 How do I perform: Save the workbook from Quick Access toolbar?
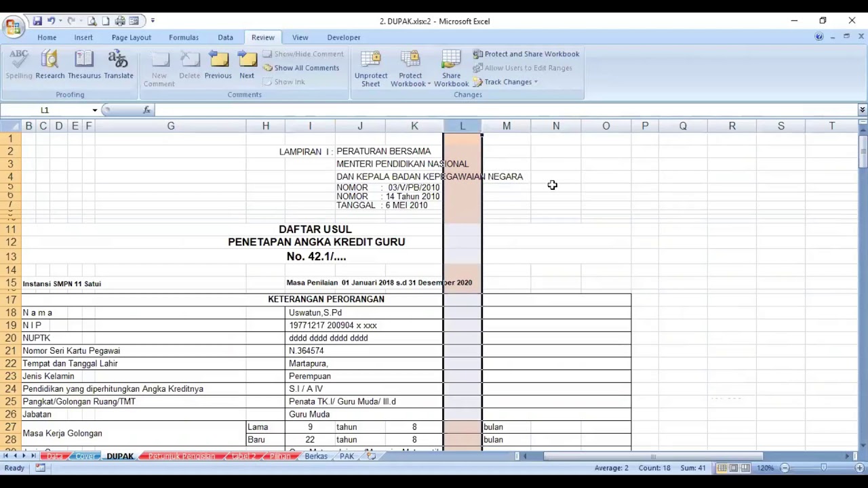[x=37, y=21]
